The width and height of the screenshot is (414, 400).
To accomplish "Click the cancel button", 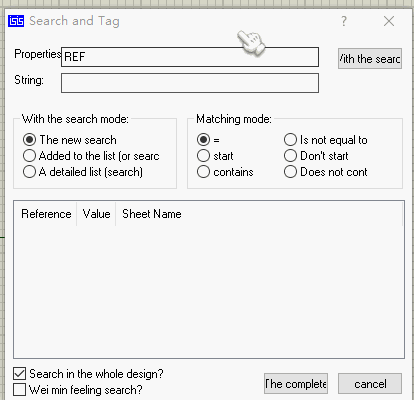I will tap(370, 384).
